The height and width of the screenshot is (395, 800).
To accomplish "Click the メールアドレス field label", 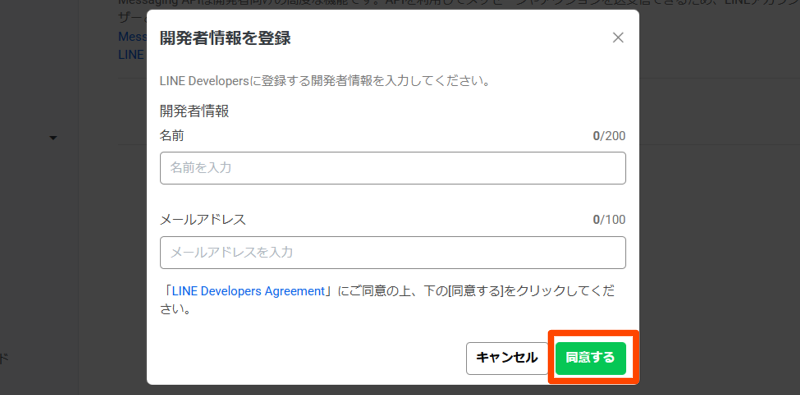I will click(x=203, y=220).
